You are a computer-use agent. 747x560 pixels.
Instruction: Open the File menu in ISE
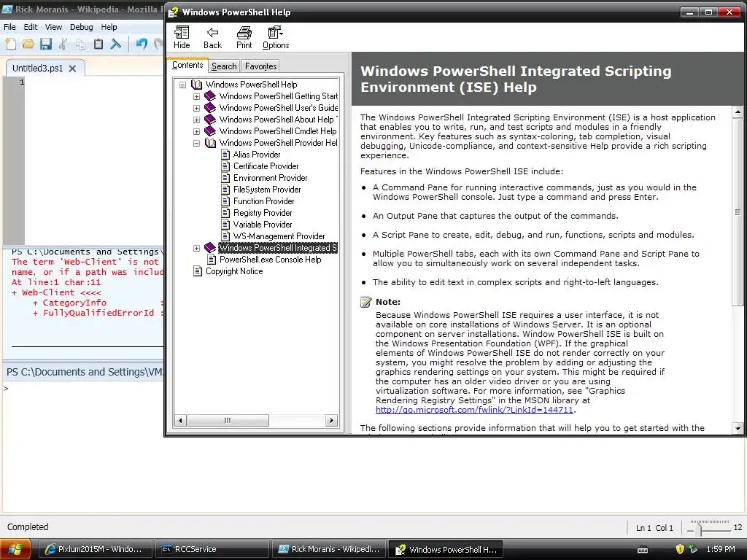(9, 27)
